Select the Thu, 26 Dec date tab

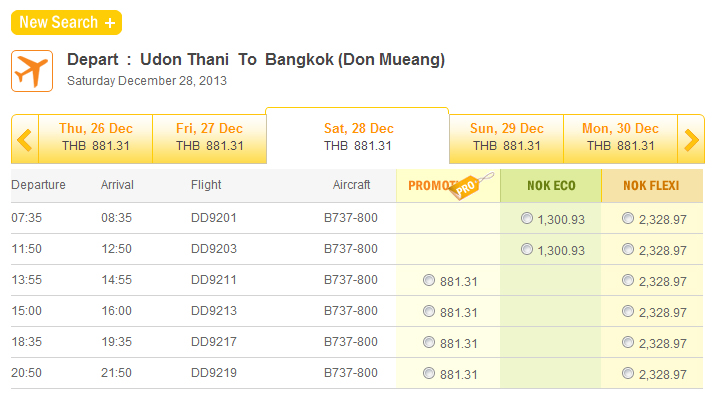pos(96,137)
